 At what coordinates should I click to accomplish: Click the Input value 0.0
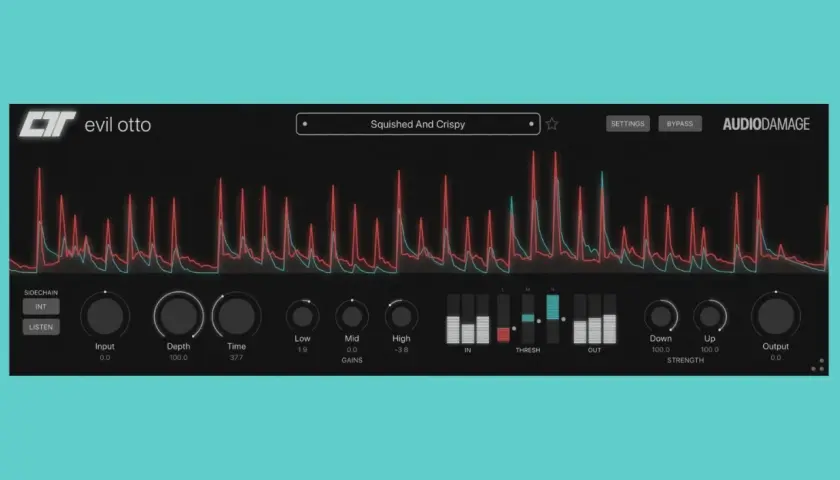pos(105,358)
